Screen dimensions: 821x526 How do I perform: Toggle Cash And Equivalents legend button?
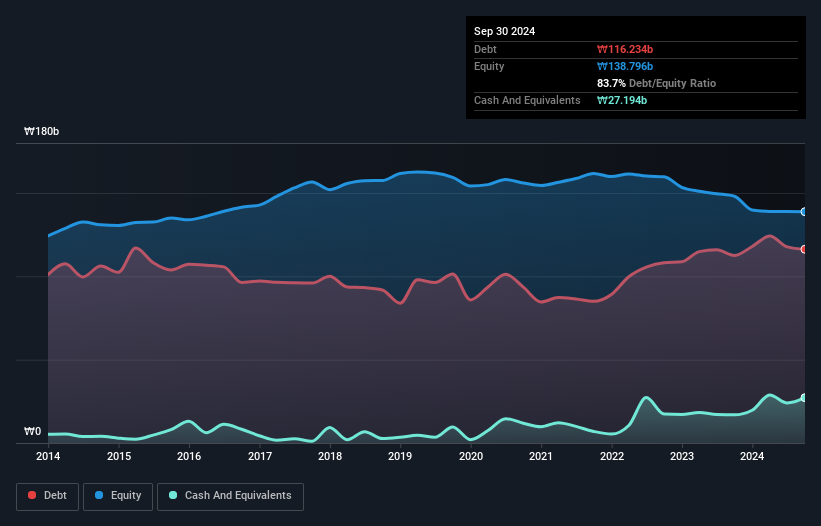click(230, 496)
